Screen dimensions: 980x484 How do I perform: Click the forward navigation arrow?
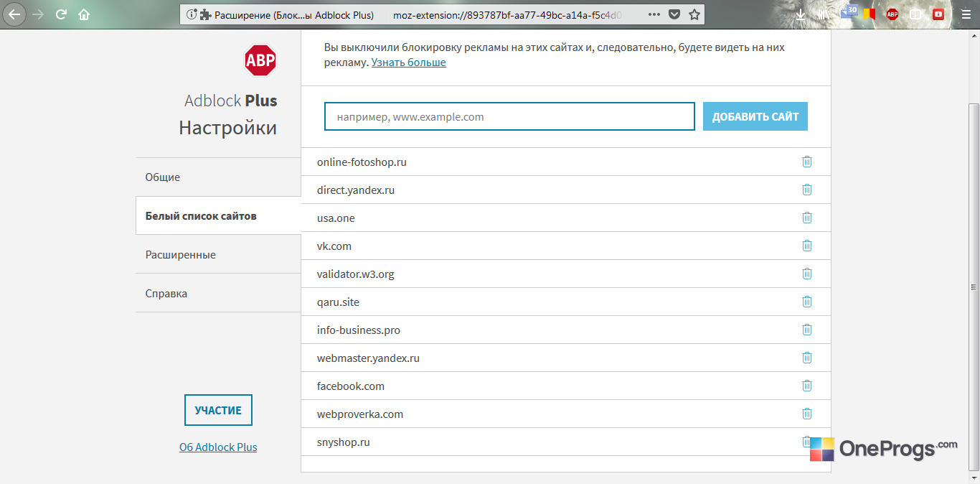[37, 14]
